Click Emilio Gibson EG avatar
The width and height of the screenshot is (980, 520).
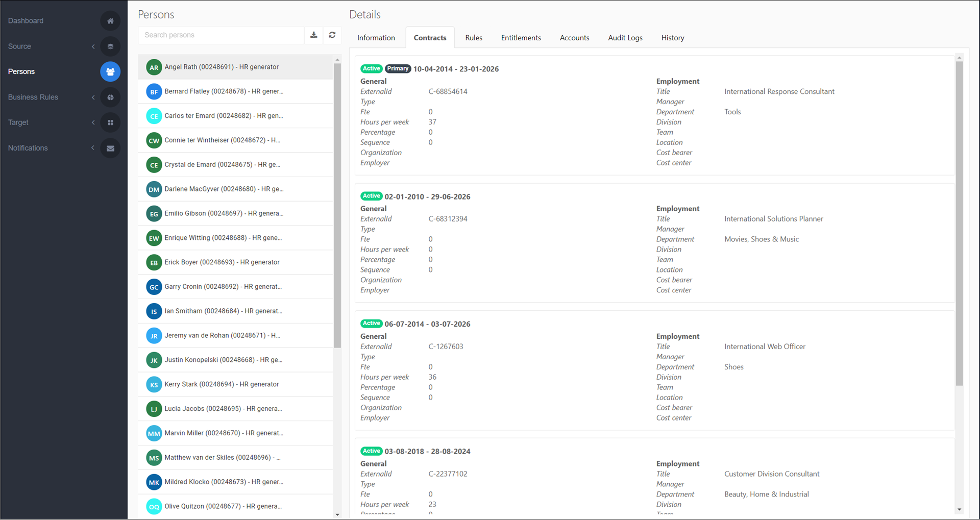(154, 214)
